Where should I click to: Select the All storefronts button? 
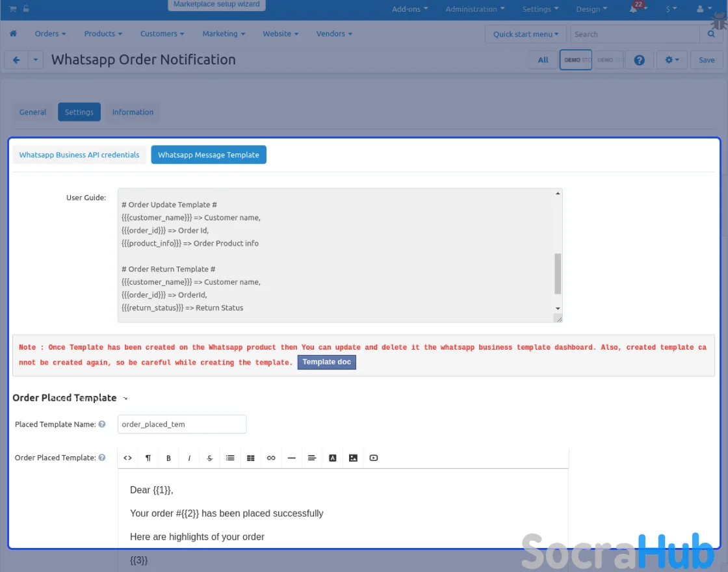pos(543,60)
